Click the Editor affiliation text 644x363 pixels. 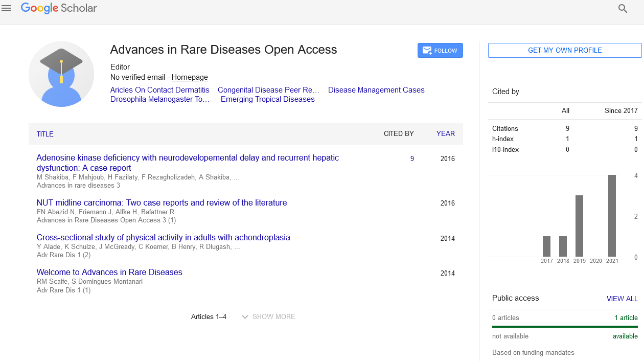point(120,67)
